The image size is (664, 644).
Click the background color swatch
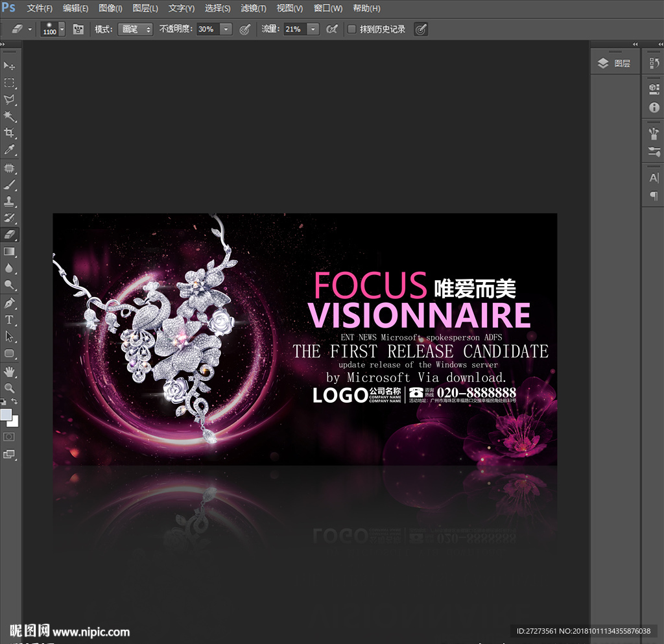15,423
